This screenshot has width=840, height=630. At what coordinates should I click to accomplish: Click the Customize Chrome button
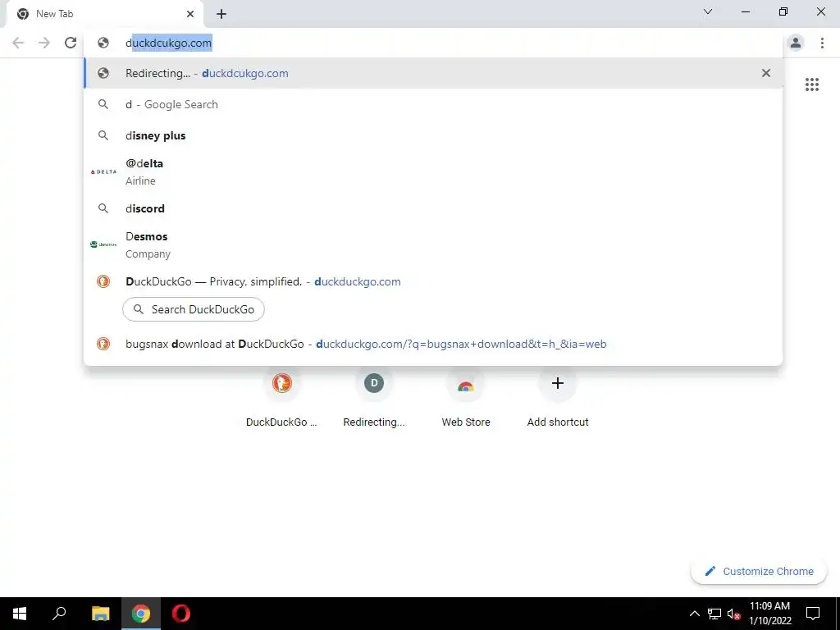tap(759, 571)
